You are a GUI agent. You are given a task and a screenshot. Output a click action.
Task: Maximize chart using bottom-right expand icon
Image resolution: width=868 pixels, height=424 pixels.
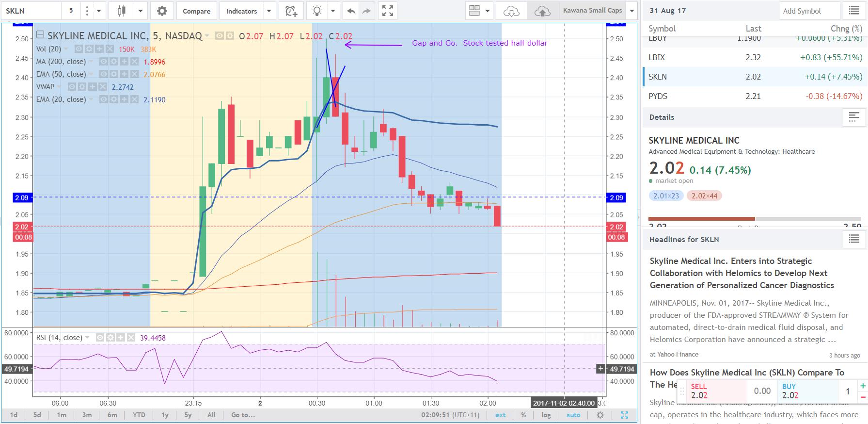[x=624, y=415]
